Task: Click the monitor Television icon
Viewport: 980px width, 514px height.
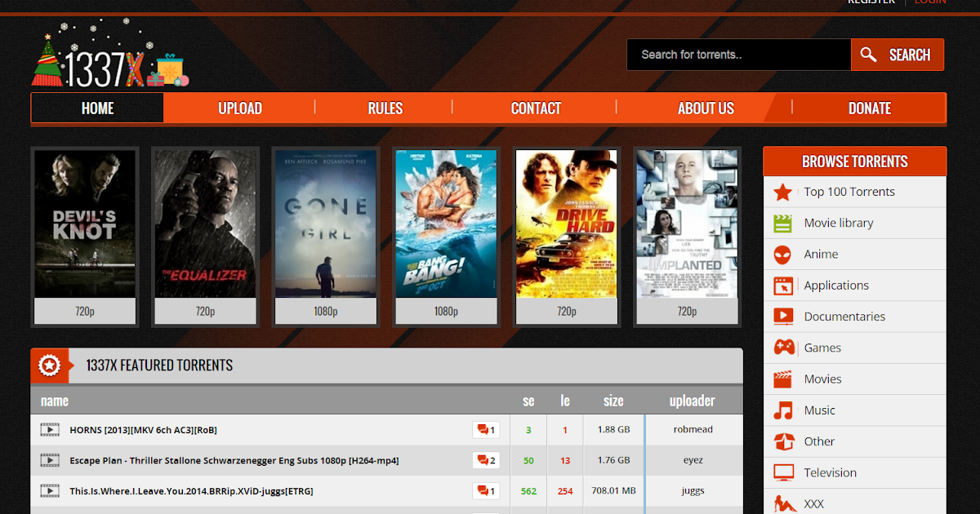Action: tap(783, 472)
